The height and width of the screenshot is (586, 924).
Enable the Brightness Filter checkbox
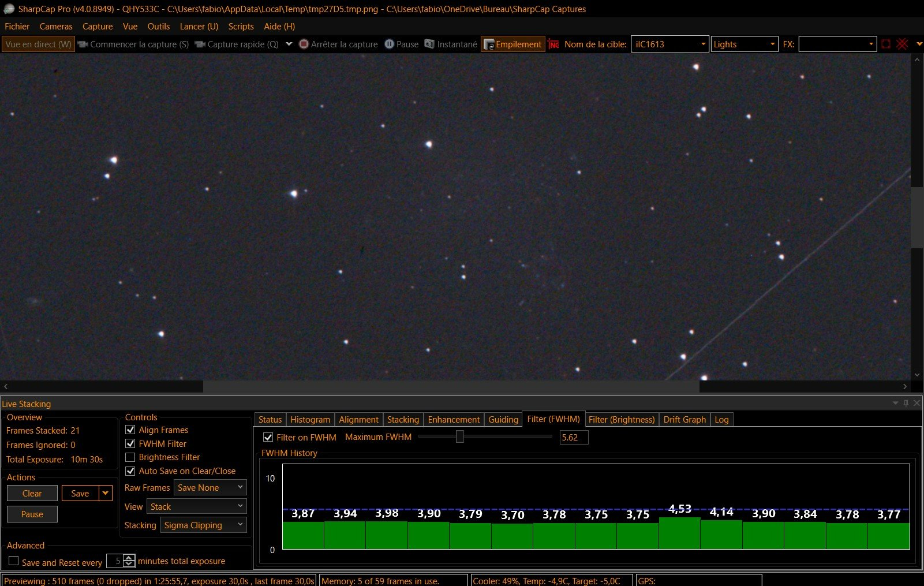[130, 457]
